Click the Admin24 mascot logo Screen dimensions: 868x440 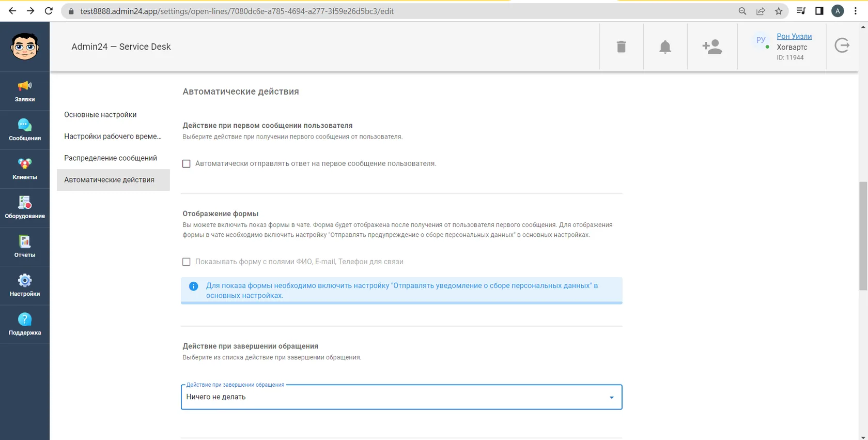[25, 47]
